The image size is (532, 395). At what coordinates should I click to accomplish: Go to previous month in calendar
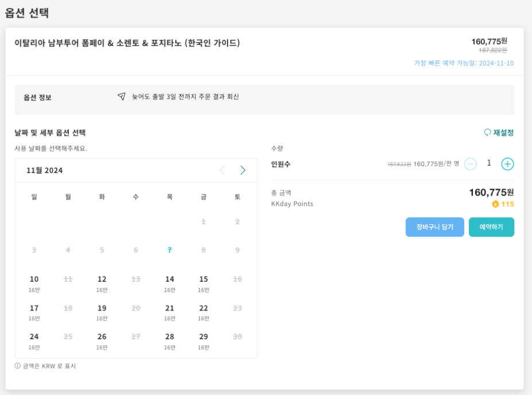click(222, 170)
